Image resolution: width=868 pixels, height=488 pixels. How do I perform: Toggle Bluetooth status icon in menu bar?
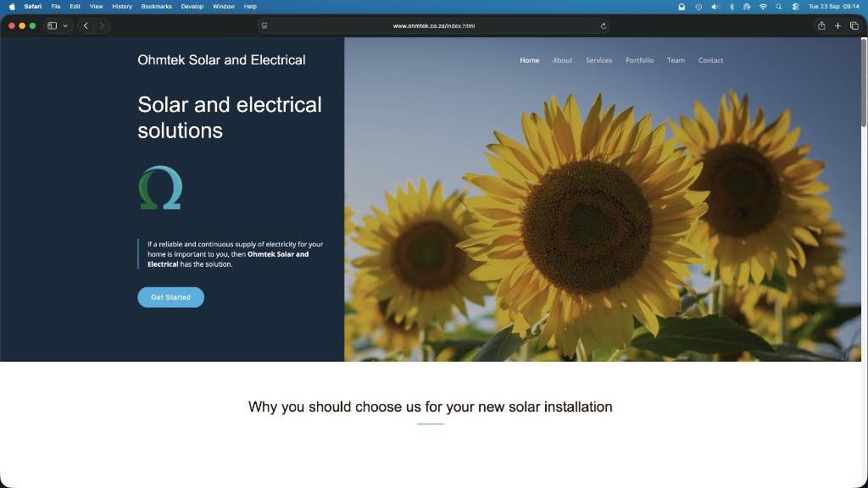click(x=731, y=6)
